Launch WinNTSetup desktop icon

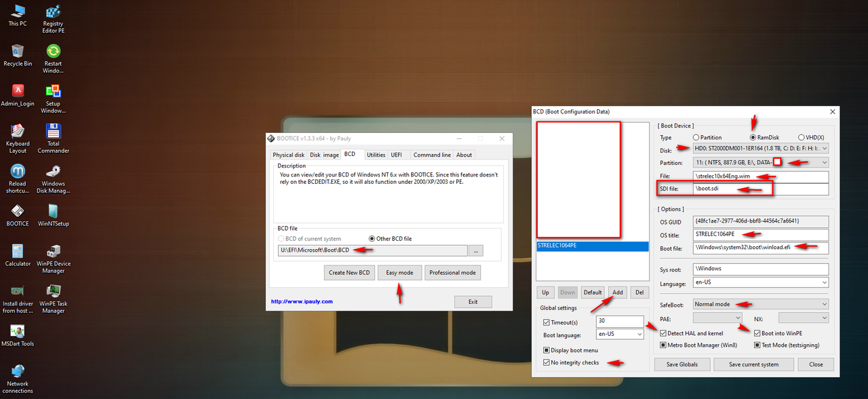click(x=53, y=216)
